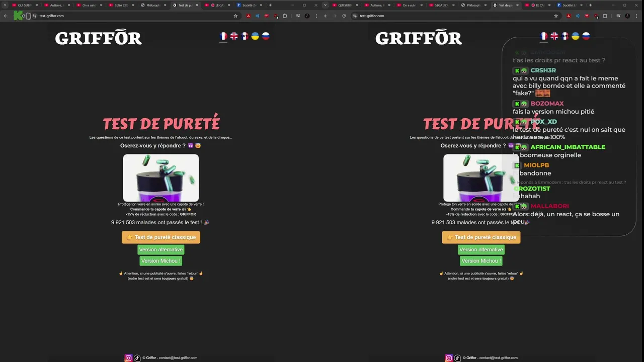Click GRIFFOR logo in right window
This screenshot has width=644, height=362.
[x=419, y=38]
